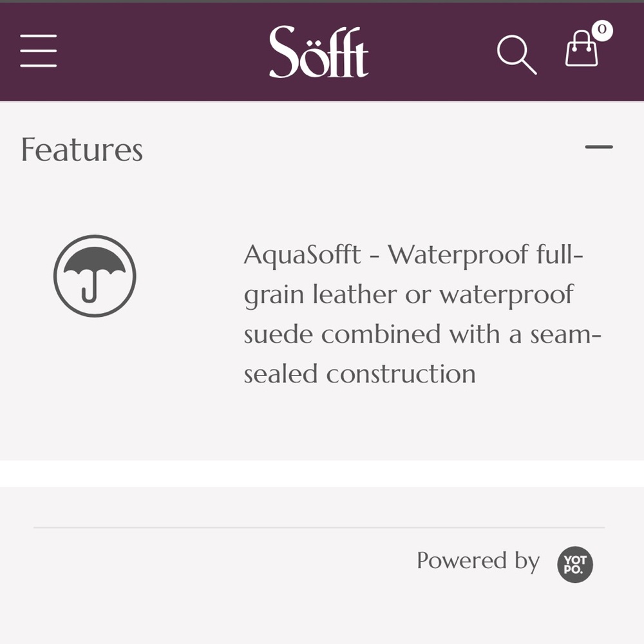This screenshot has width=644, height=644.
Task: Click the 'grain leather or waterproof' text line
Action: (409, 295)
